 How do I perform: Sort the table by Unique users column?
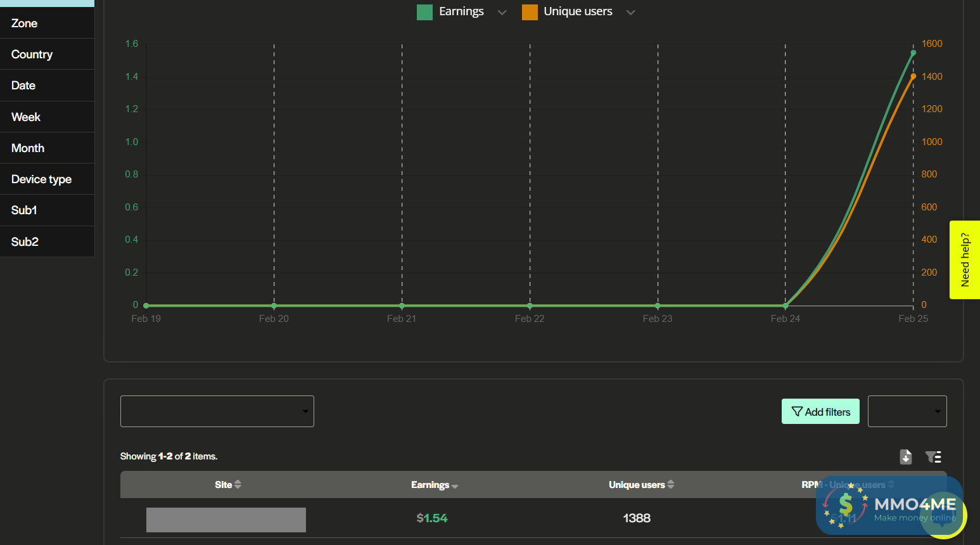641,485
